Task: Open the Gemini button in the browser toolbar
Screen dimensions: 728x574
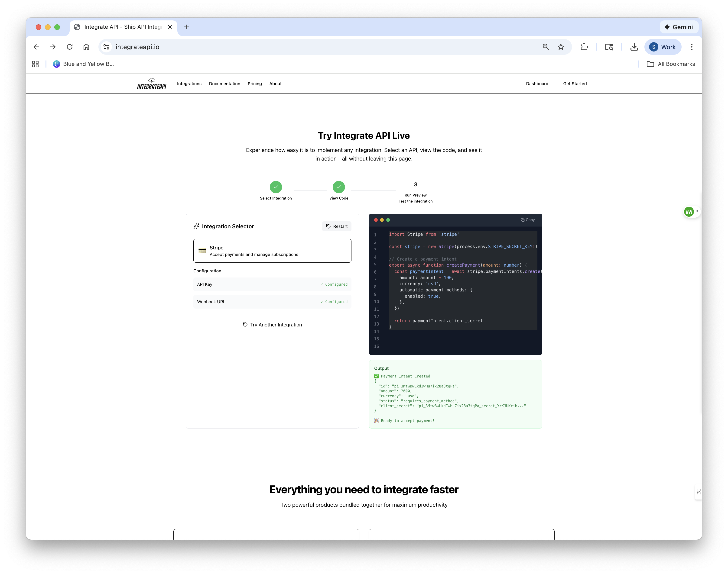Action: pyautogui.click(x=679, y=27)
